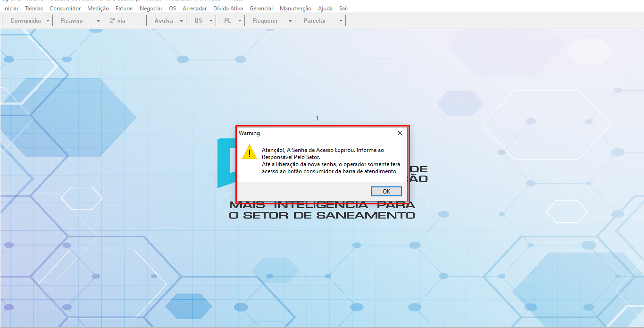Click the yellow warning triangle icon
Viewport: 644px width, 328px height.
click(x=249, y=152)
